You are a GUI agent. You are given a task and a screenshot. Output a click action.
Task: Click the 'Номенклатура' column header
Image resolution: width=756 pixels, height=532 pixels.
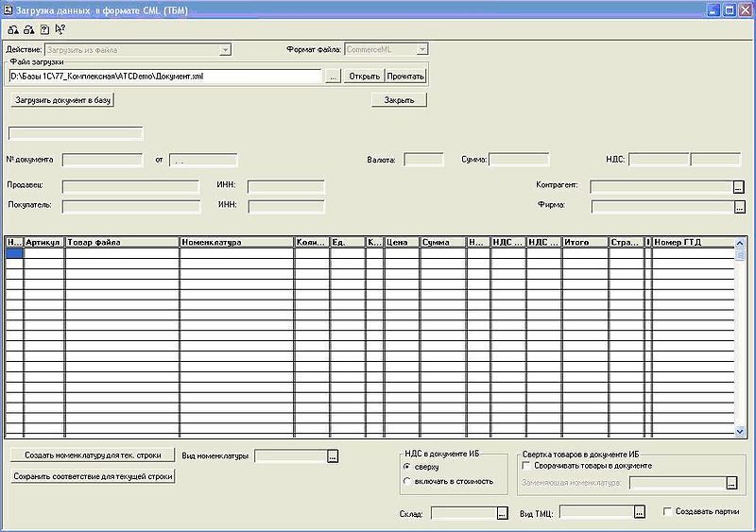click(x=236, y=243)
